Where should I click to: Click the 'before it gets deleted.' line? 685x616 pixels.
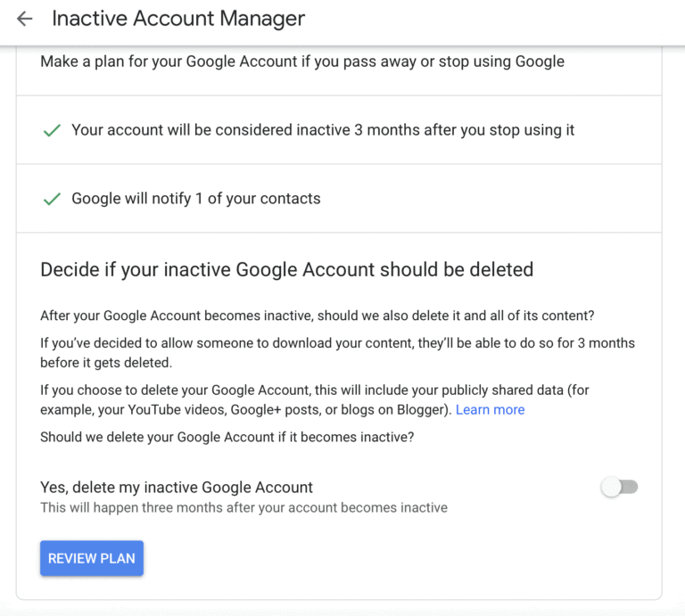(105, 363)
